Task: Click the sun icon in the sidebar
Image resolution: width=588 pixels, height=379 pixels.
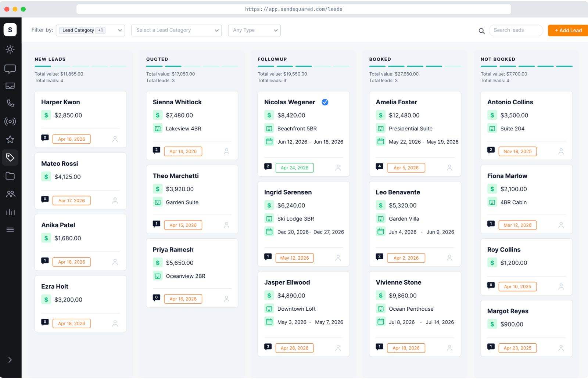Action: (x=10, y=49)
